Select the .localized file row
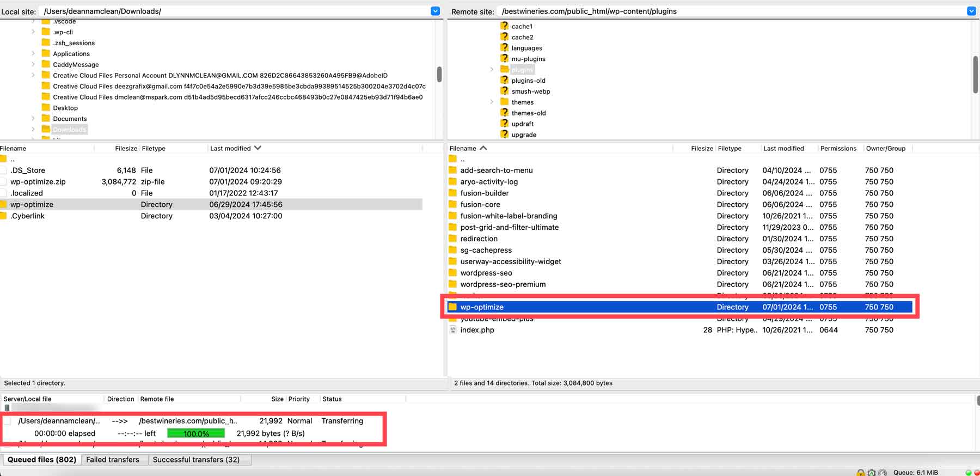This screenshot has height=476, width=980. pyautogui.click(x=211, y=193)
